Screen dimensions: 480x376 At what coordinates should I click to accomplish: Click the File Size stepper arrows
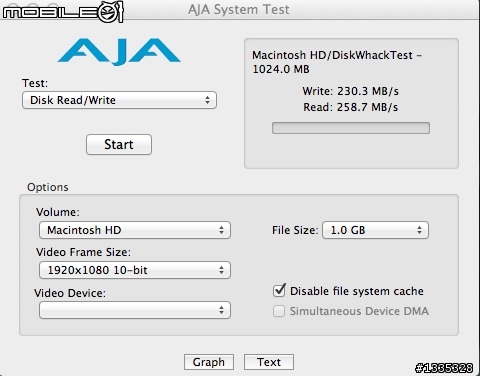click(x=419, y=230)
